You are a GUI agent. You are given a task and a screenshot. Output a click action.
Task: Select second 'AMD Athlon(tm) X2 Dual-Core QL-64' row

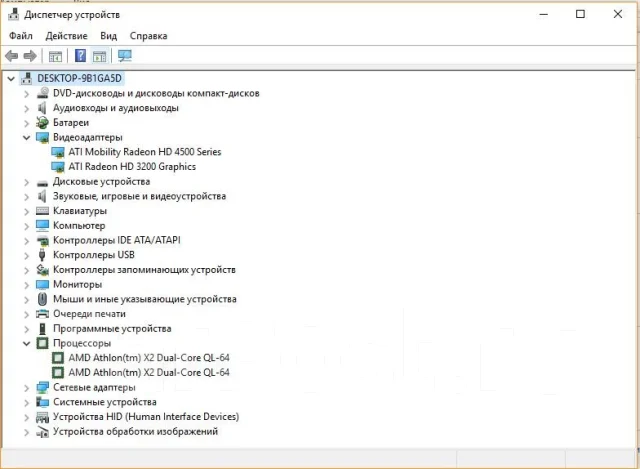(149, 372)
